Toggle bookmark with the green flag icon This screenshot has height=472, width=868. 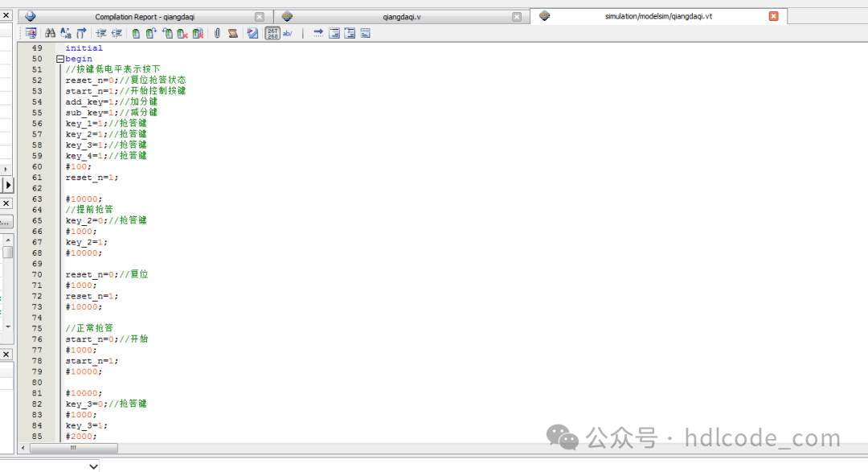coord(136,33)
